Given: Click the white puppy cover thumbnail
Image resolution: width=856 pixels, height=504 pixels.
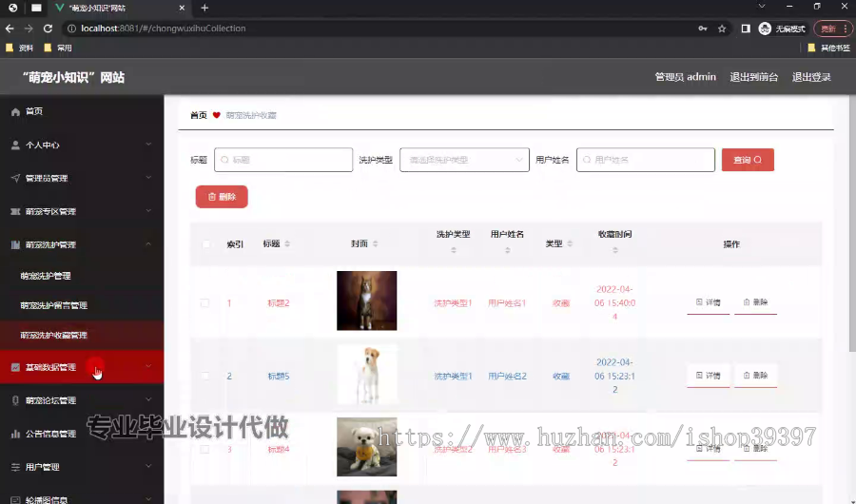Looking at the screenshot, I should point(367,447).
